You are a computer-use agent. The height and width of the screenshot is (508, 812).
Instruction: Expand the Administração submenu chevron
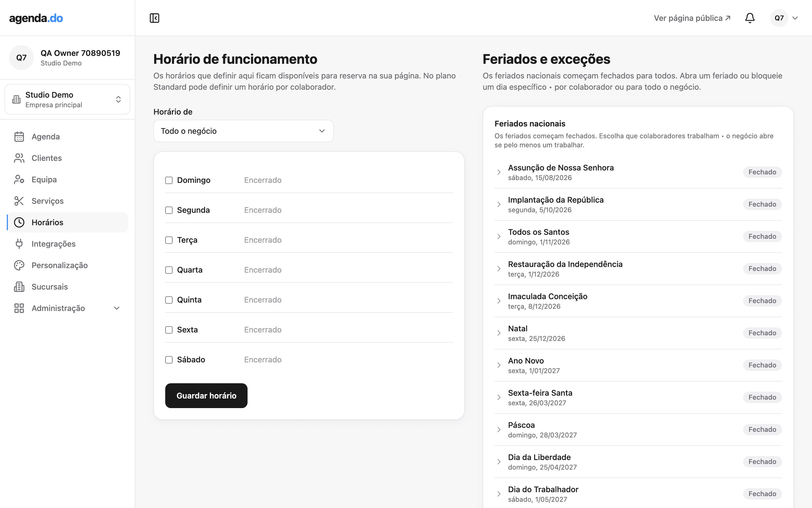(x=117, y=308)
